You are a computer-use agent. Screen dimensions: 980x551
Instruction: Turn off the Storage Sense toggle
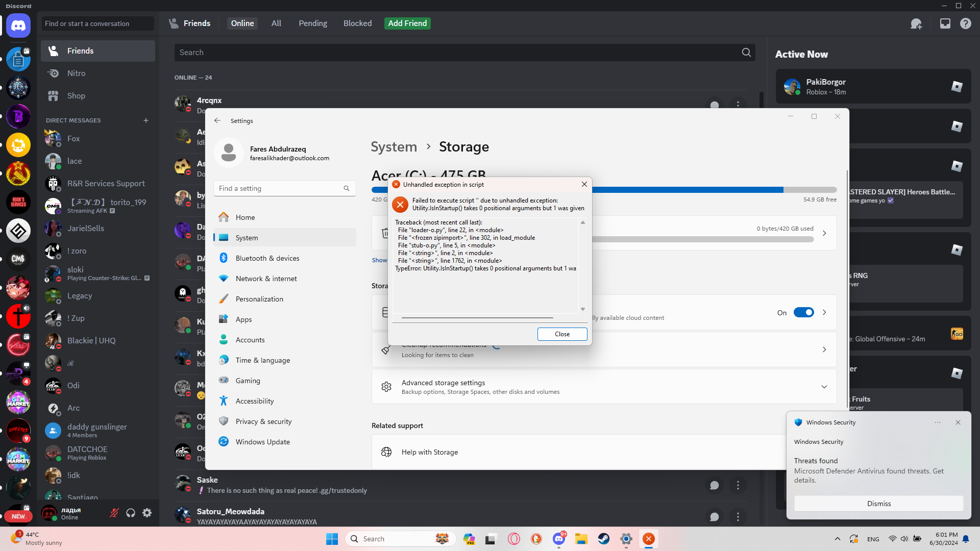[x=803, y=312]
